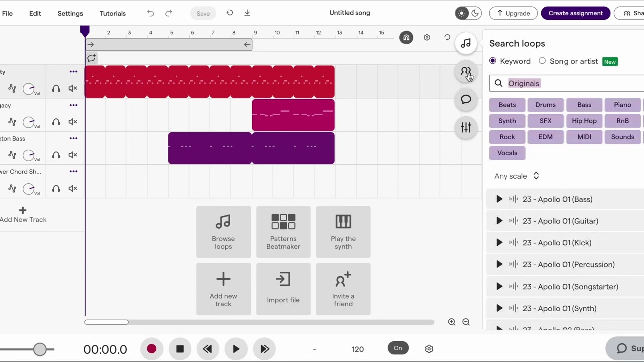Viewport: 644px width, 362px height.
Task: Click Create assignment button
Action: [x=576, y=13]
